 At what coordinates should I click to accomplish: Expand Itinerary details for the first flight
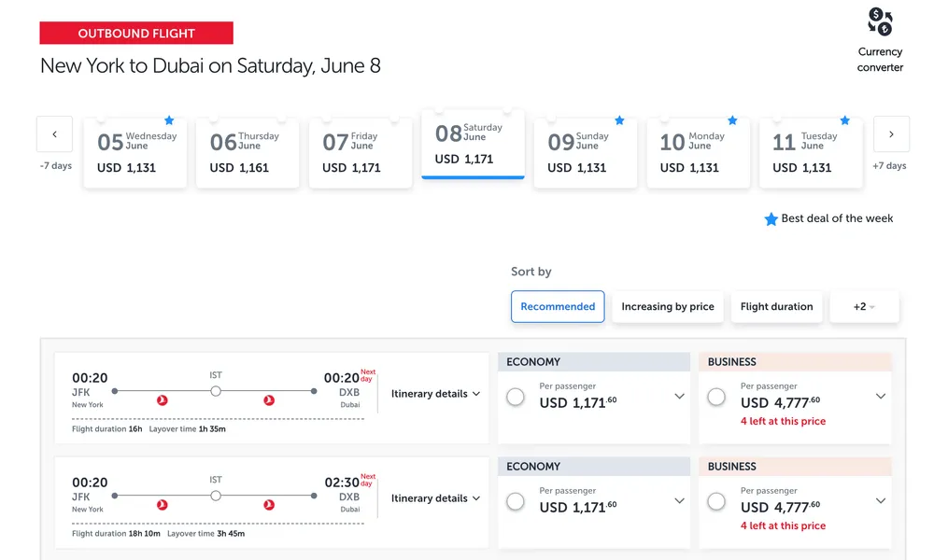pos(434,393)
